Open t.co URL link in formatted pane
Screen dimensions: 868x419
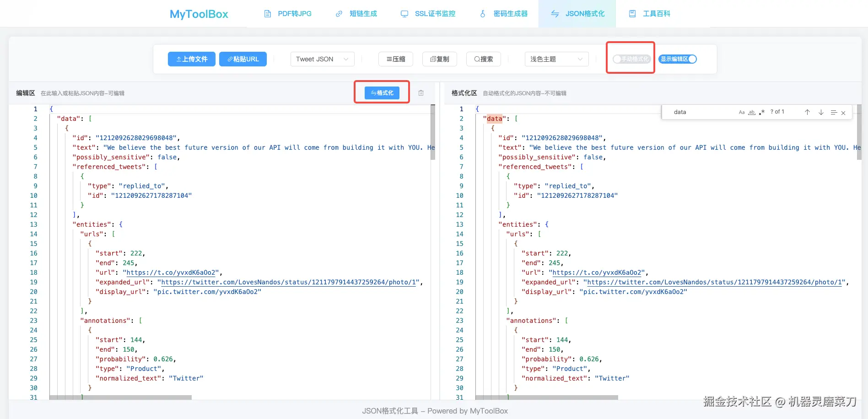[x=597, y=272]
